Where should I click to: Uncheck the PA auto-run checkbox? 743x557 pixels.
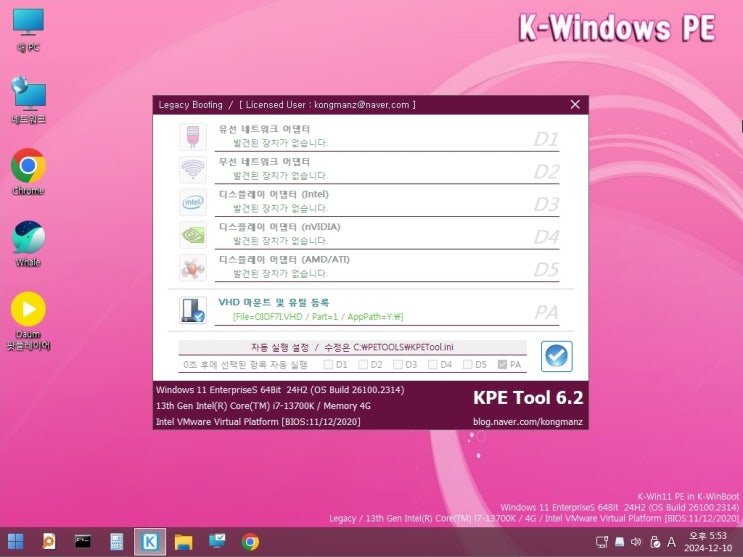502,364
